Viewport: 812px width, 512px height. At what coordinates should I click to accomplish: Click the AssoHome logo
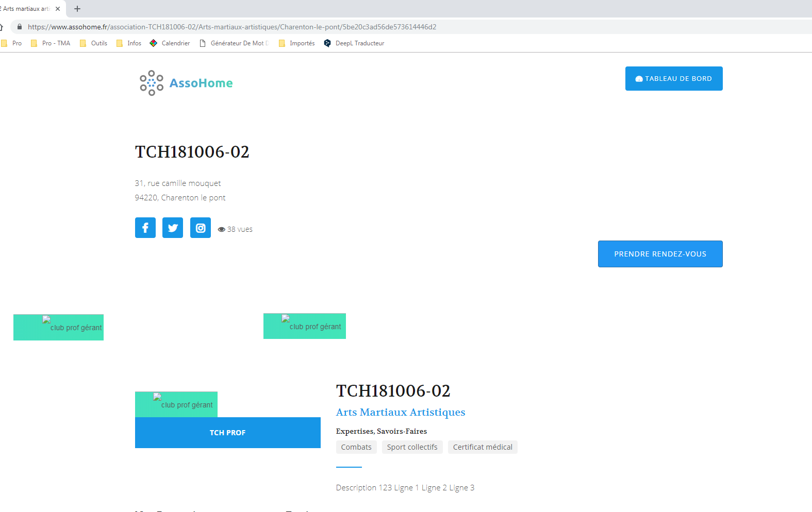coord(186,83)
